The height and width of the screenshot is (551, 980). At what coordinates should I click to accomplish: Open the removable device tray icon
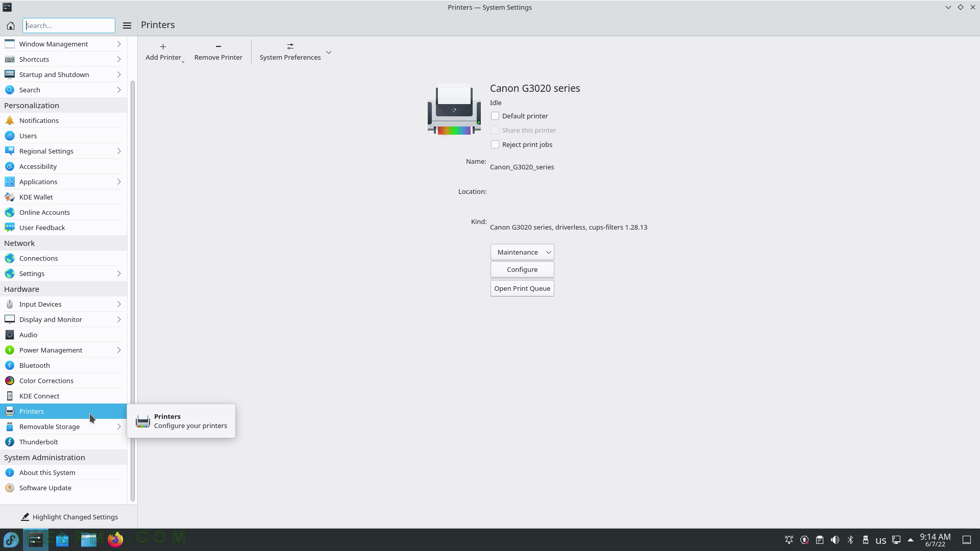[x=866, y=540]
